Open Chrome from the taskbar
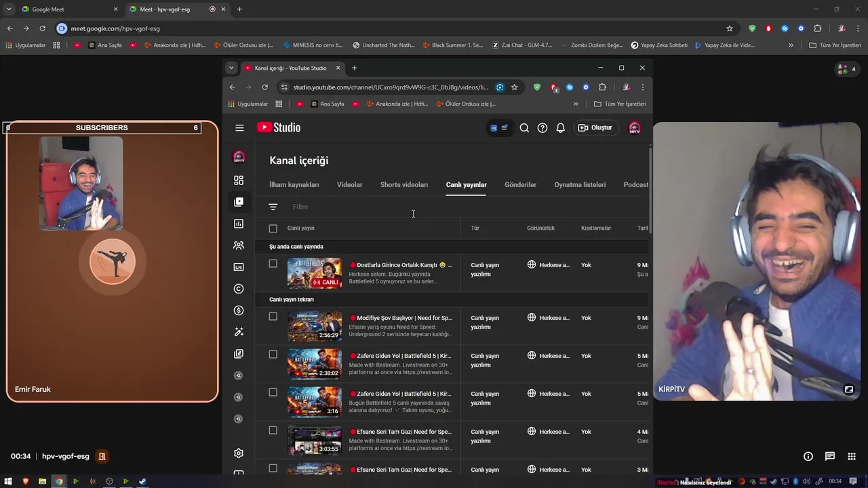The width and height of the screenshot is (868, 488). [x=59, y=481]
